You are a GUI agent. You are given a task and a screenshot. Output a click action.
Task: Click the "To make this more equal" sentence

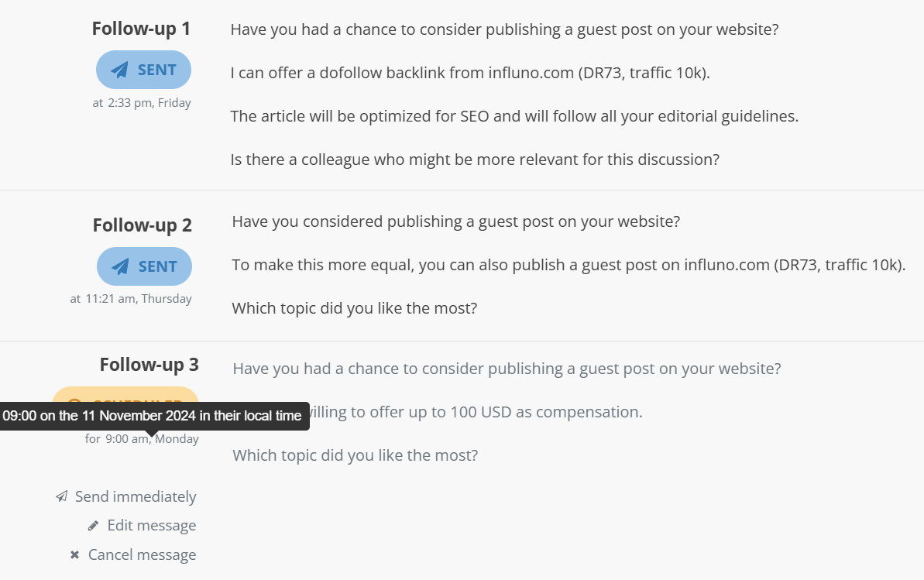(x=568, y=265)
